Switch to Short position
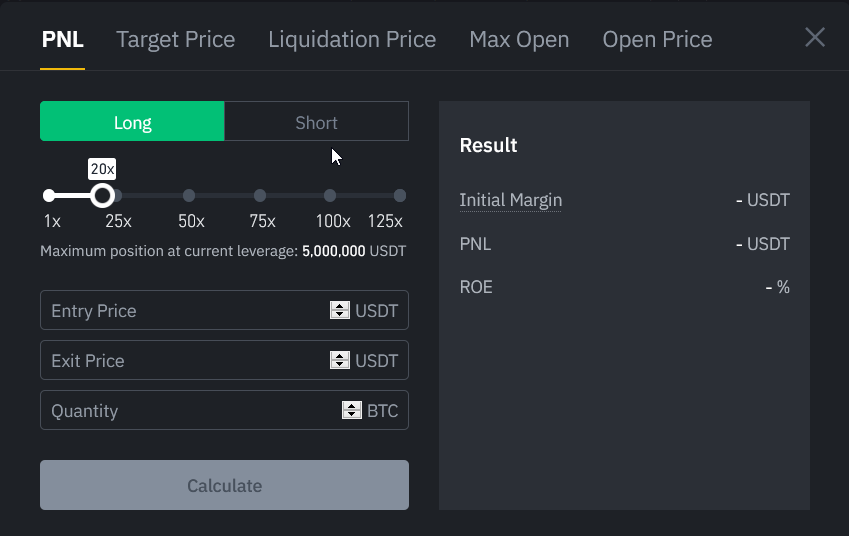The image size is (849, 536). click(x=317, y=121)
